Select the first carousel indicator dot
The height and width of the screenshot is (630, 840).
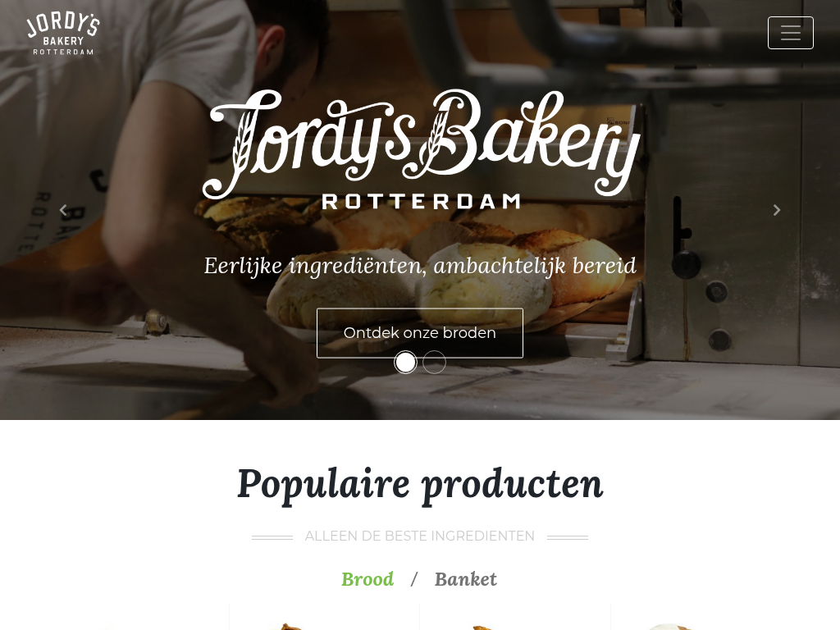tap(405, 363)
